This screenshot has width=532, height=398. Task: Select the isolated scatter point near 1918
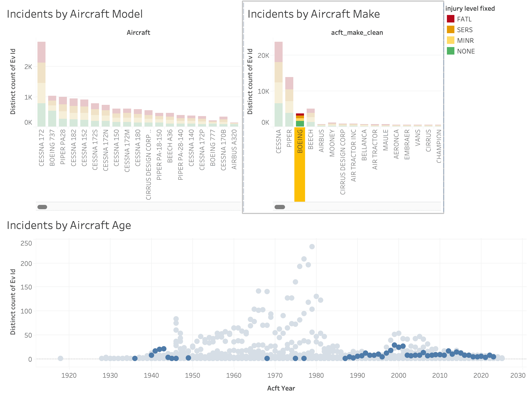[60, 358]
